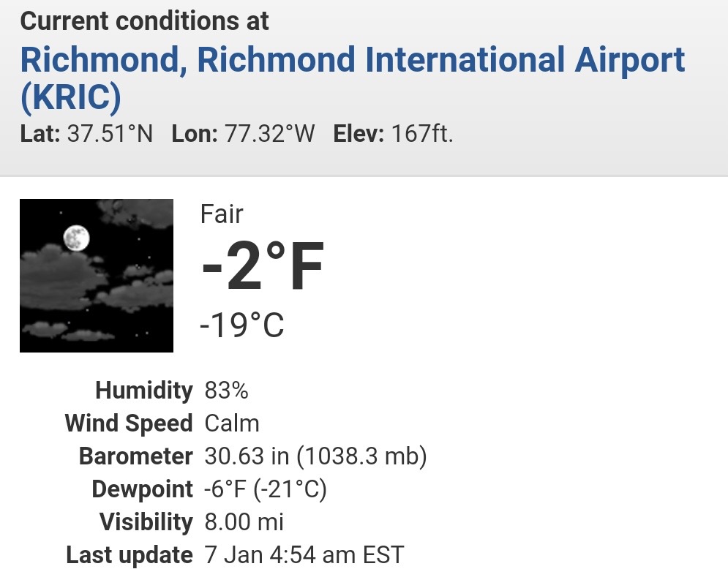Click the -2°F temperature reading
Image resolution: width=728 pixels, height=569 pixels.
(x=263, y=266)
